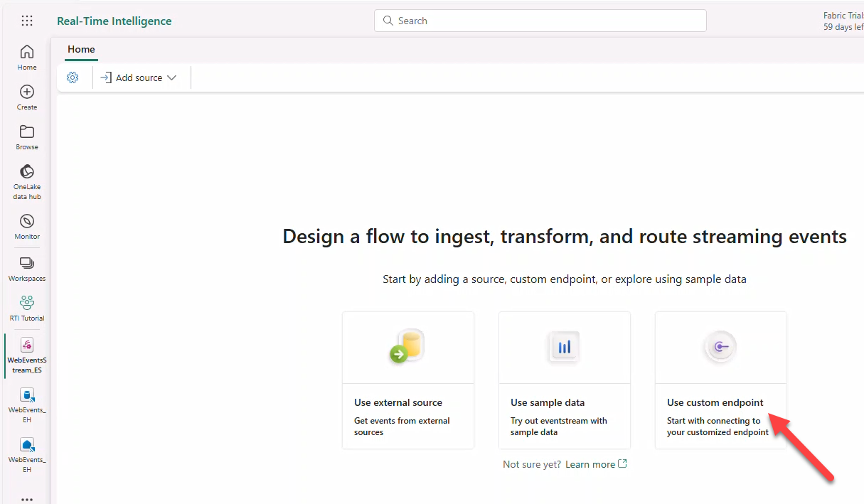The width and height of the screenshot is (864, 504).
Task: Open the Add source dropdown
Action: pyautogui.click(x=139, y=77)
